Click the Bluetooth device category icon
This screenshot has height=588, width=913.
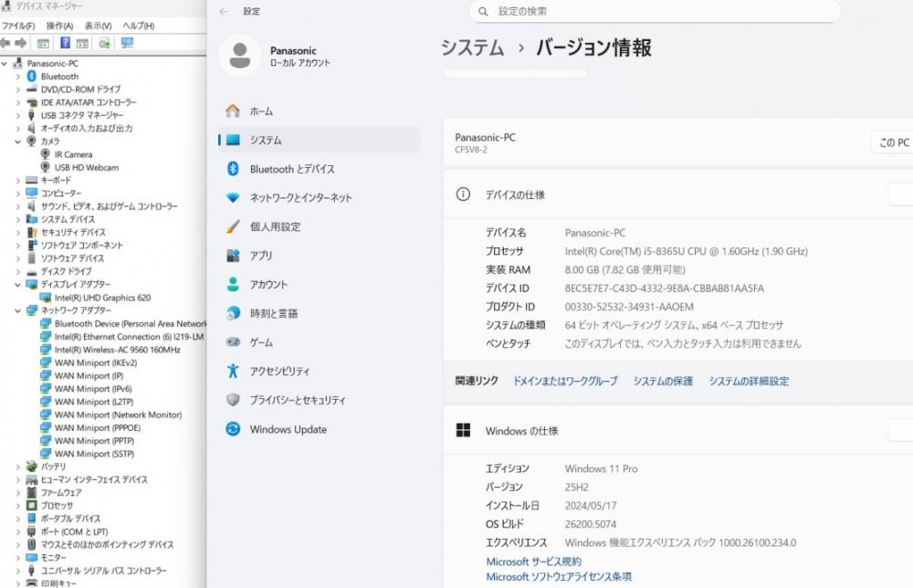[31, 77]
